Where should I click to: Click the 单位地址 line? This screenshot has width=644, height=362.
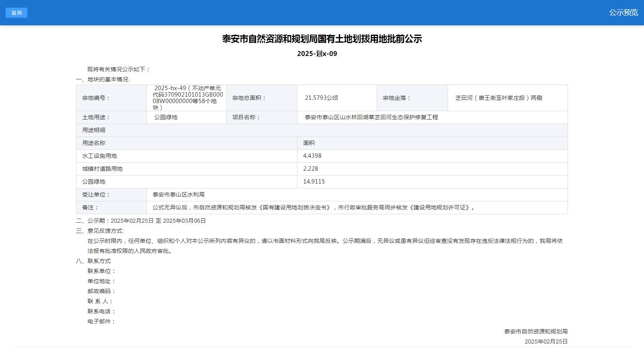click(x=101, y=281)
